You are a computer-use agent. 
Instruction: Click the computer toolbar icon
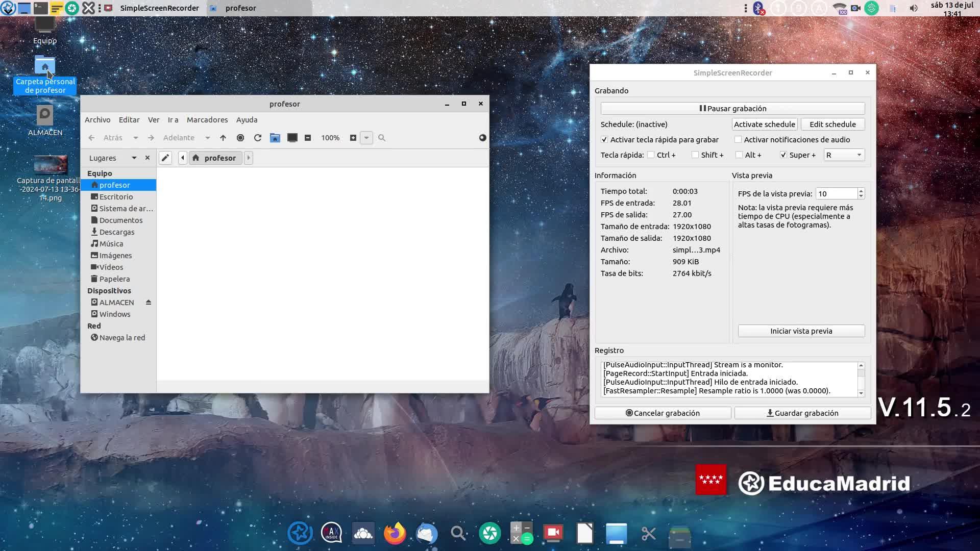click(x=292, y=138)
